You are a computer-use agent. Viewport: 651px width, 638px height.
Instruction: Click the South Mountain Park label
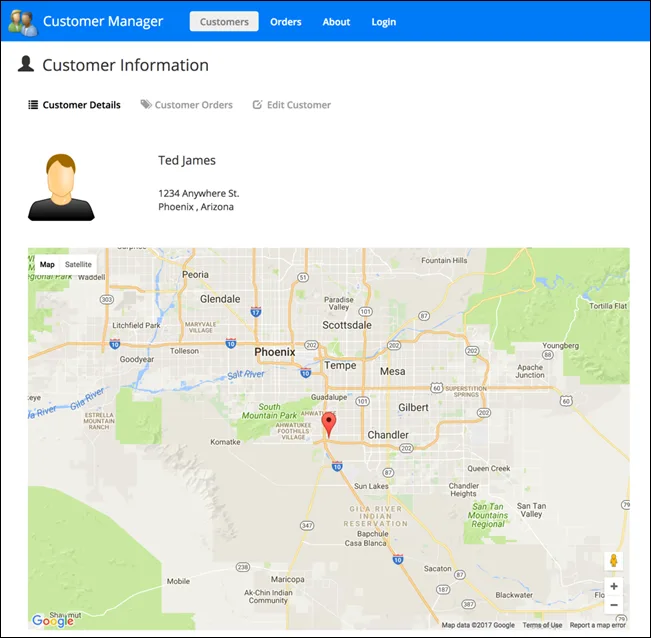coord(269,411)
